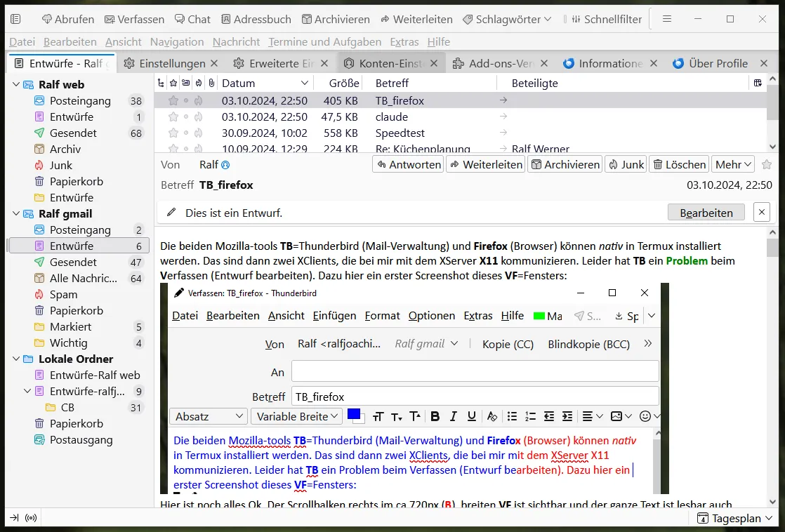Viewport: 785px width, 532px height.
Task: Fetch new mail with Abrufen
Action: point(68,19)
